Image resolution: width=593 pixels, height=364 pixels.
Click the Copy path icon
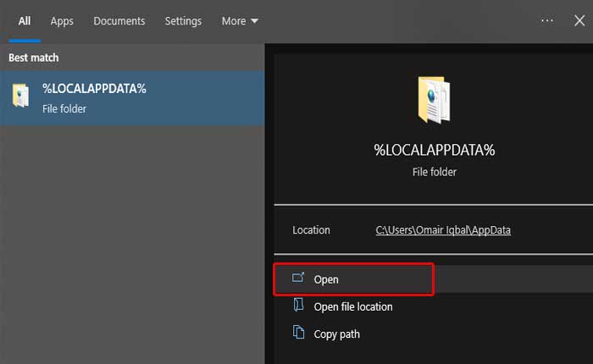pos(297,333)
